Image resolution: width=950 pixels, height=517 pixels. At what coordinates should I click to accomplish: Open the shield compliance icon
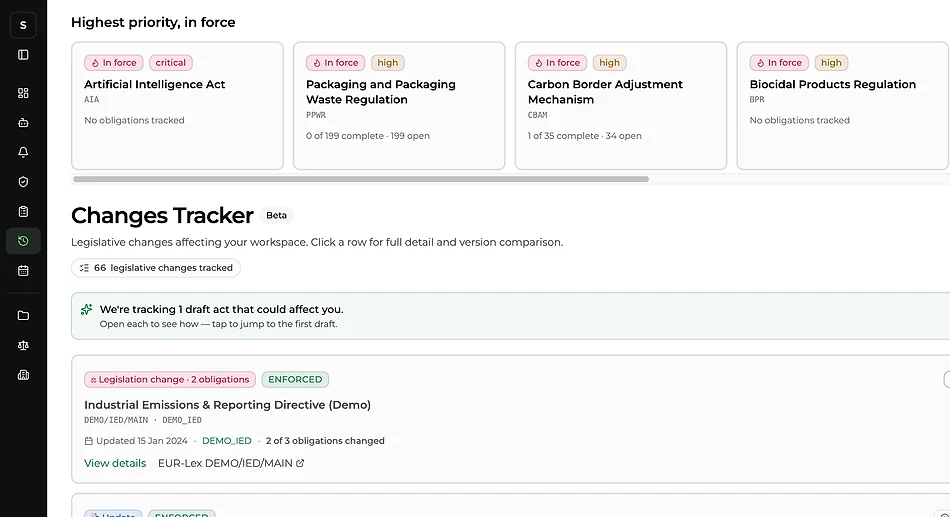23,182
